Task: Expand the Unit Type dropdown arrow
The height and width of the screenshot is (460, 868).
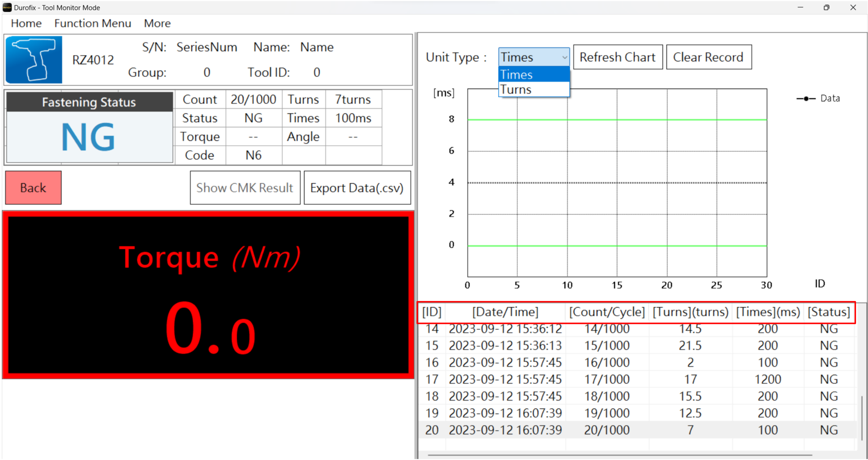Action: pos(564,57)
